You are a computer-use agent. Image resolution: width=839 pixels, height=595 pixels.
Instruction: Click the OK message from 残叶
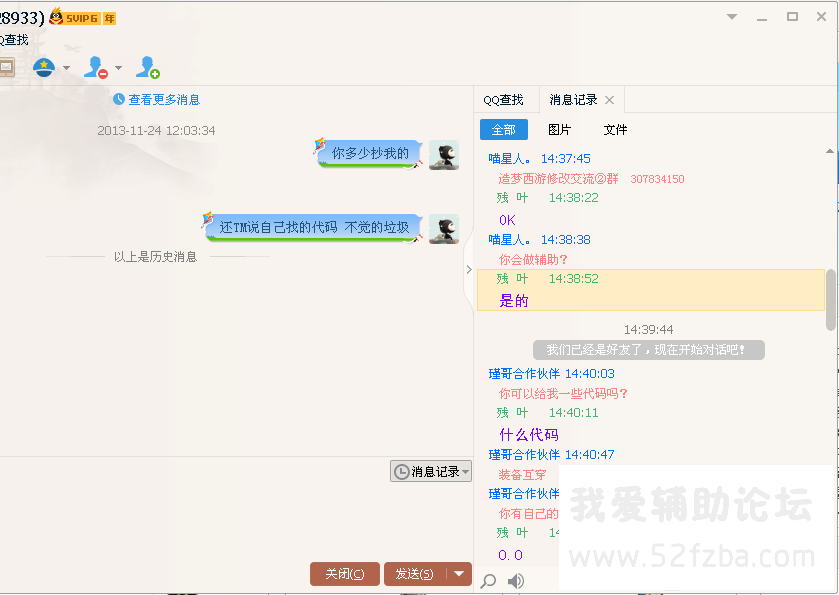point(507,220)
